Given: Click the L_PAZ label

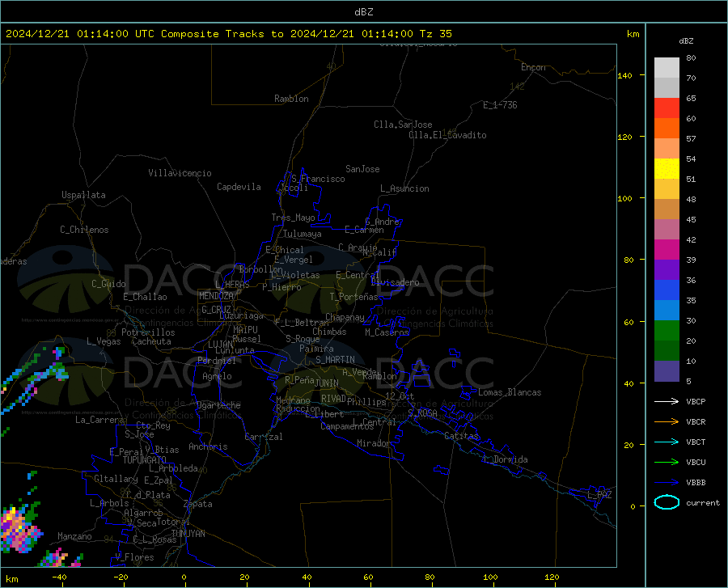Looking at the screenshot, I should [599, 495].
